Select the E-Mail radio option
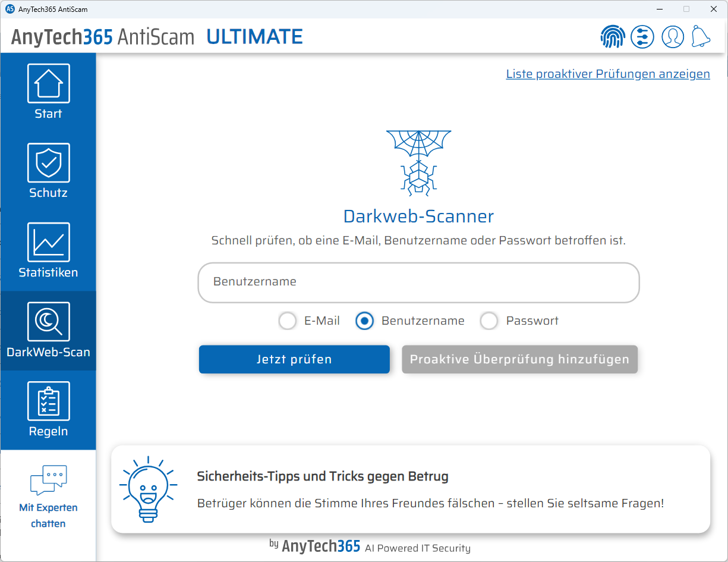728x562 pixels. (x=288, y=321)
